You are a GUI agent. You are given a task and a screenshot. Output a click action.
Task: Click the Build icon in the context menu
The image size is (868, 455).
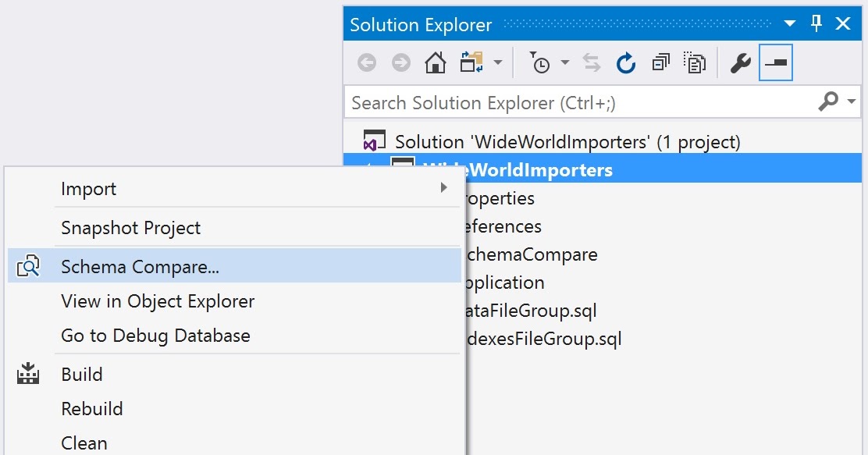pos(28,374)
